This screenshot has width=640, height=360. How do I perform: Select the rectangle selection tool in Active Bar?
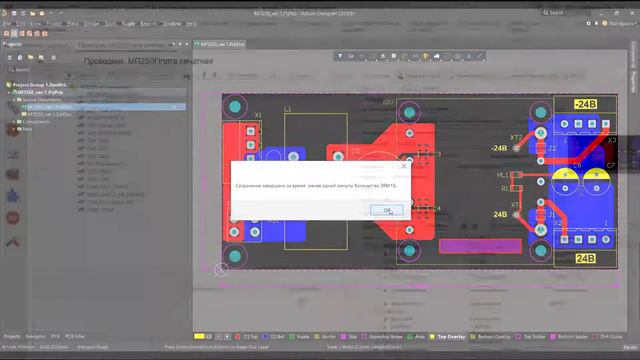point(372,56)
